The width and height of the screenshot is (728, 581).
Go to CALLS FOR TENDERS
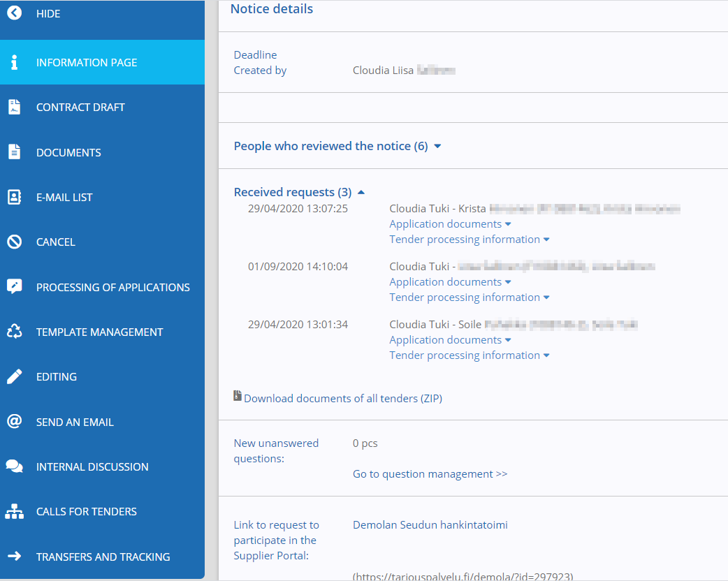click(x=102, y=511)
